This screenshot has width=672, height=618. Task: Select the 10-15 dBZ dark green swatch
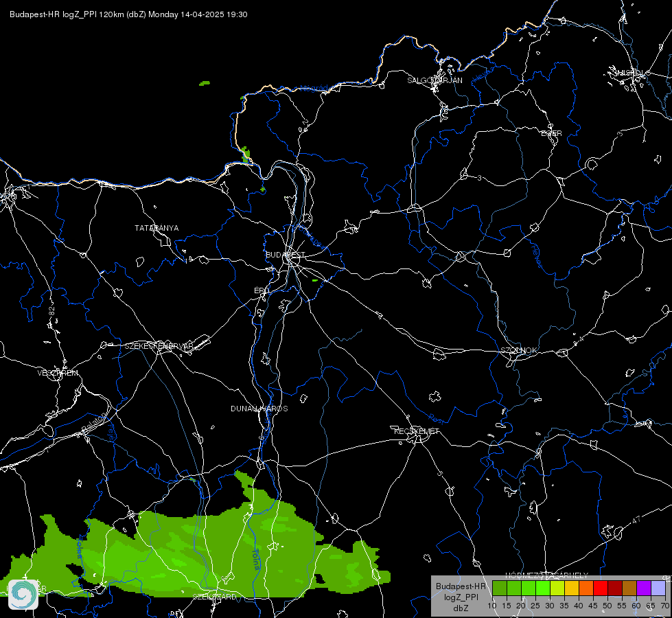click(499, 588)
